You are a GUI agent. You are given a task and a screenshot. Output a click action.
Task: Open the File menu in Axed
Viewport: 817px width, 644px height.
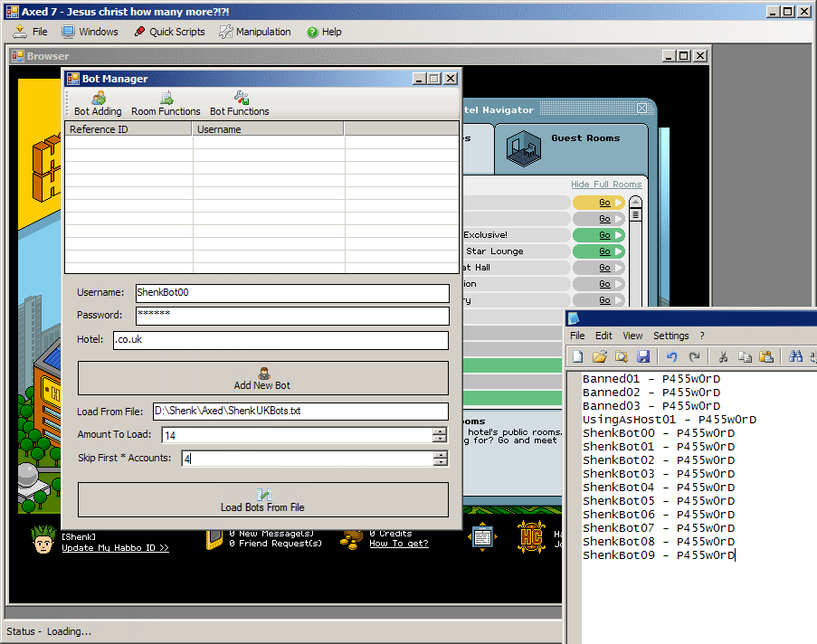pyautogui.click(x=30, y=32)
